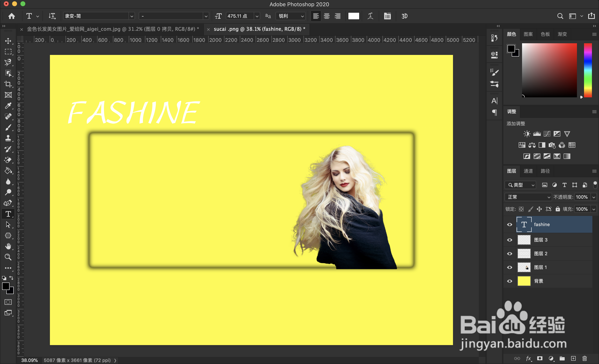
Task: Click the 3D button in options bar
Action: [x=404, y=16]
